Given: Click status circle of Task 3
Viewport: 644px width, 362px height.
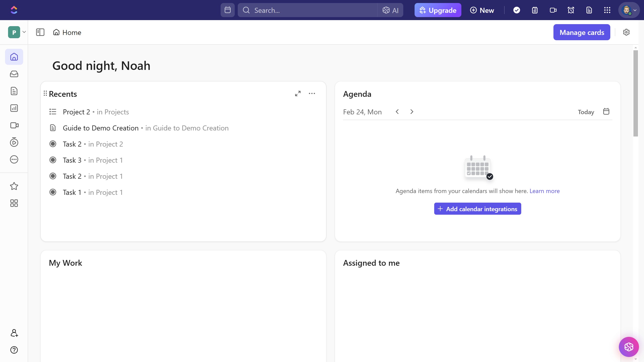Looking at the screenshot, I should (x=53, y=160).
